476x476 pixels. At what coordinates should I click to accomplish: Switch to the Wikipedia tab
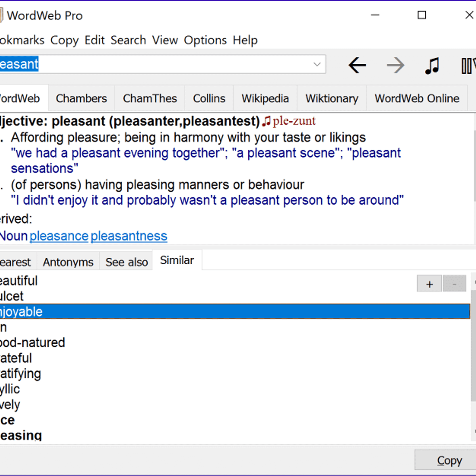(x=265, y=98)
